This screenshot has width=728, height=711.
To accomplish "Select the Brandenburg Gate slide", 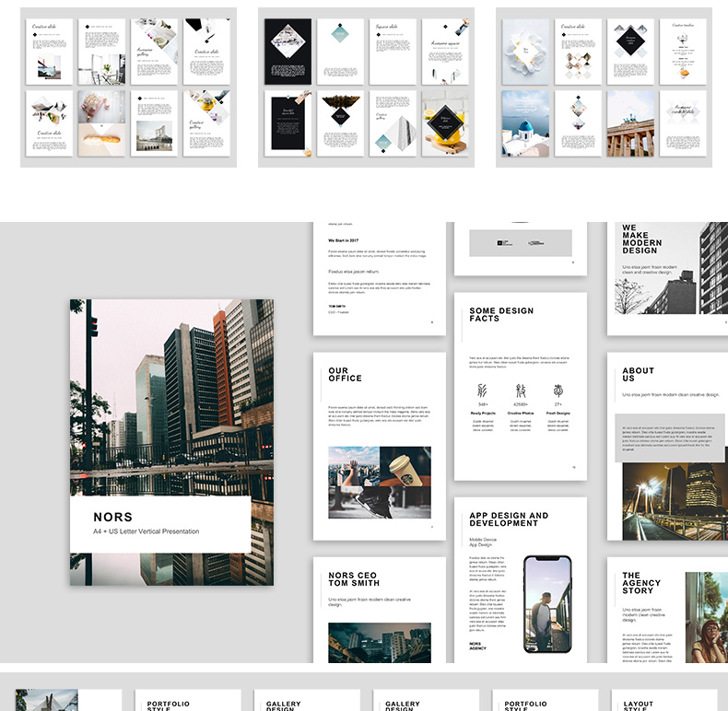I will click(630, 123).
